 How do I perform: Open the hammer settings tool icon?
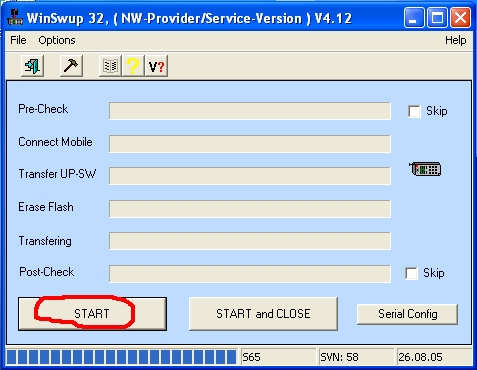pyautogui.click(x=71, y=66)
